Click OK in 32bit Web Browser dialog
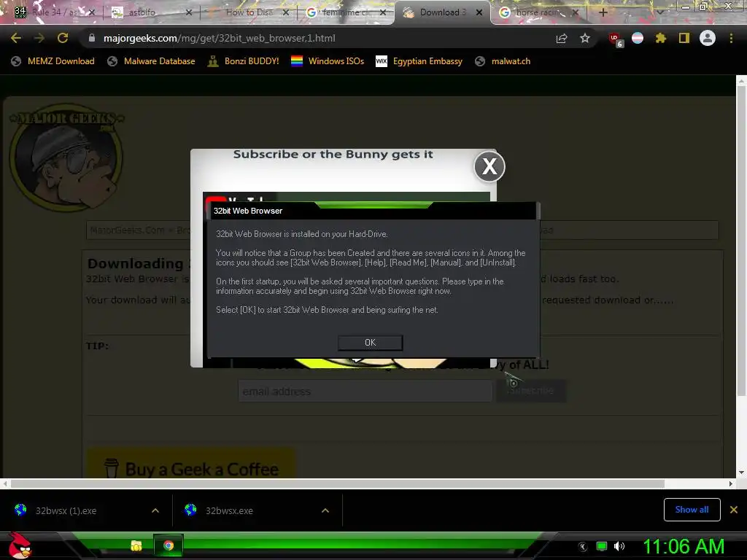Viewport: 747px width, 560px height. coord(370,343)
